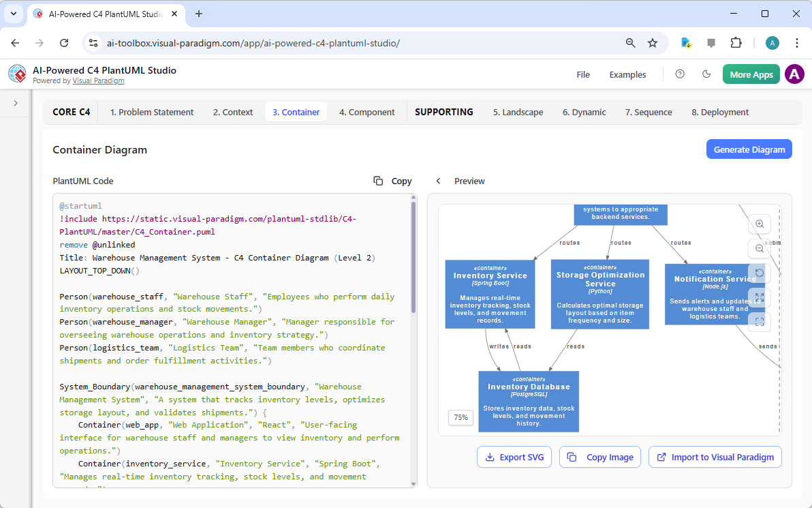Click the 75% zoom level control

coord(460,417)
